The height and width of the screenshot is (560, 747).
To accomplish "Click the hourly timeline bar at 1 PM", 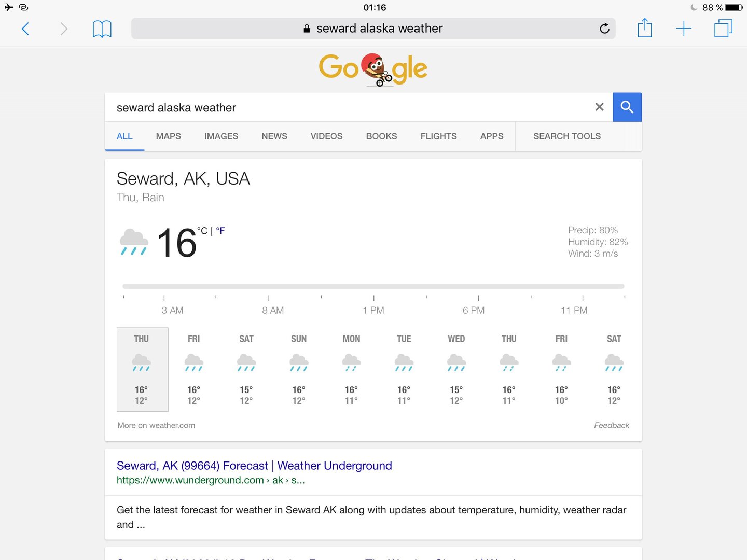I will point(374,286).
